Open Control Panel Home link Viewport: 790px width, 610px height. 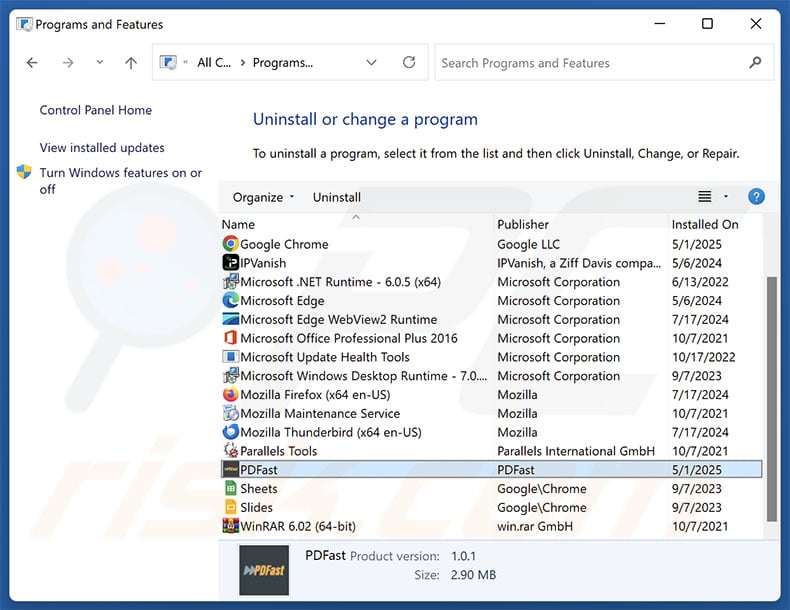[x=96, y=110]
